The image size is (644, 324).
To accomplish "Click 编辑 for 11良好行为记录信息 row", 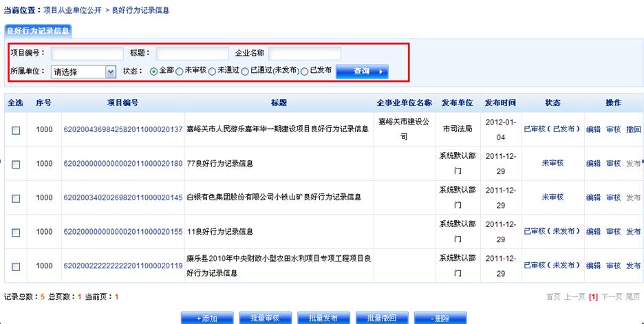I will (x=593, y=232).
